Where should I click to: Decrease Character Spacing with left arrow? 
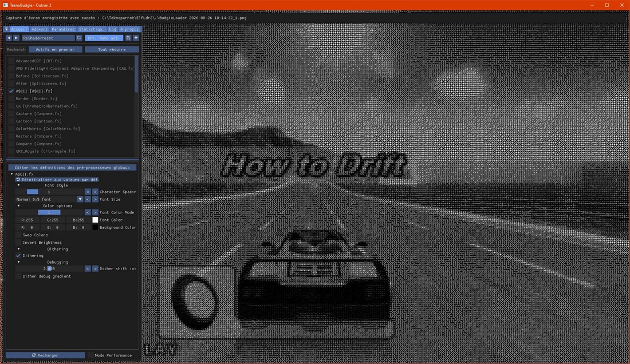(x=88, y=192)
